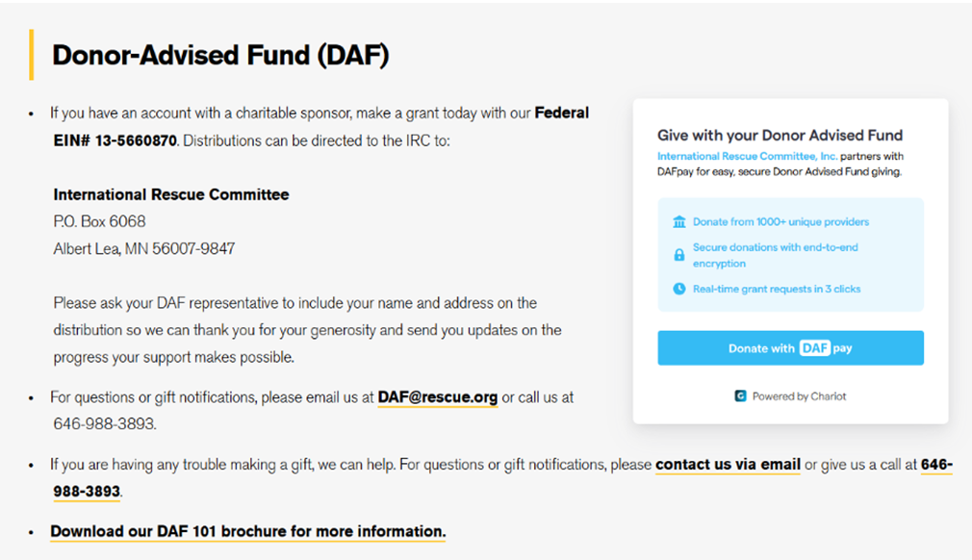Click the padlock icon for secure donations

point(679,255)
